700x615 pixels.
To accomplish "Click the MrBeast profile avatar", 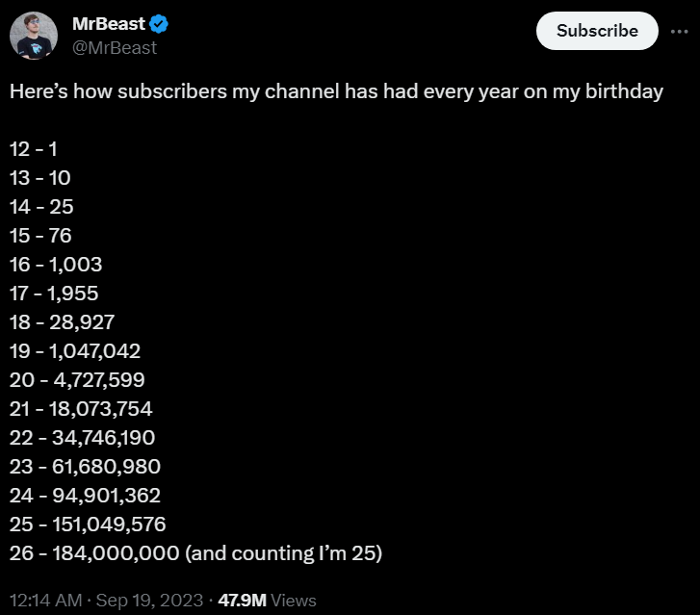I will (34, 37).
